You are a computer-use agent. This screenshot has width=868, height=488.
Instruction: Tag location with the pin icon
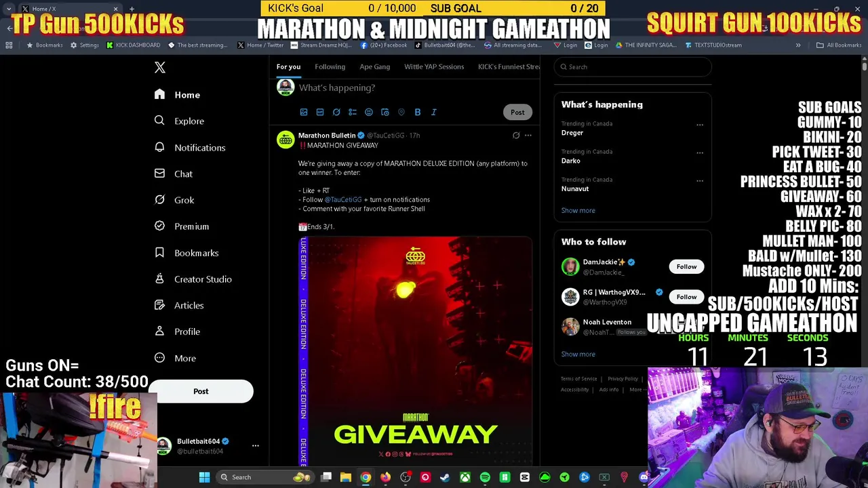click(x=401, y=112)
